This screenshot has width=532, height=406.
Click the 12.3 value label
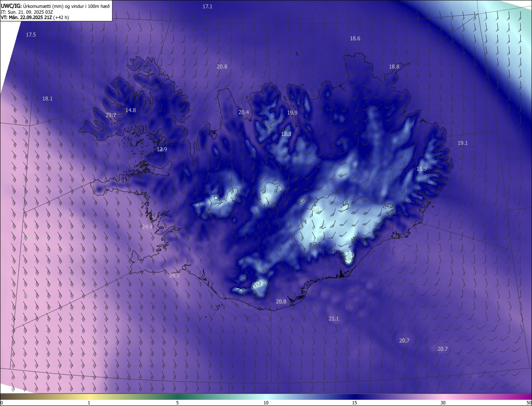coord(286,134)
